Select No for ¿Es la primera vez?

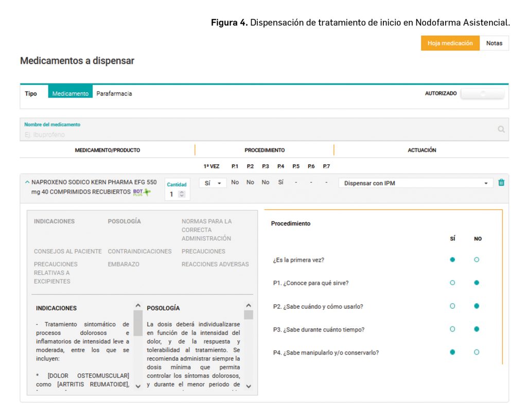(x=477, y=260)
